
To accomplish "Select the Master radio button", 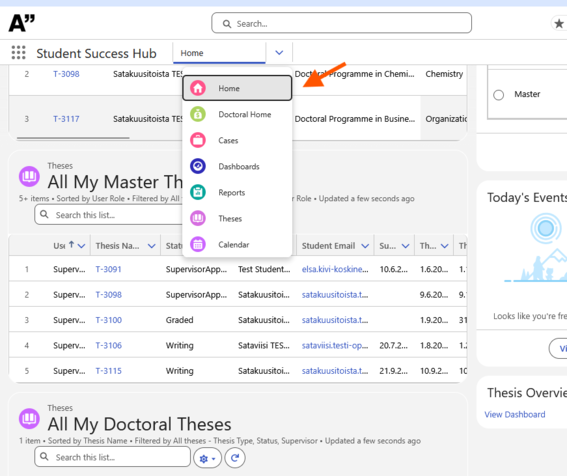I will click(498, 95).
